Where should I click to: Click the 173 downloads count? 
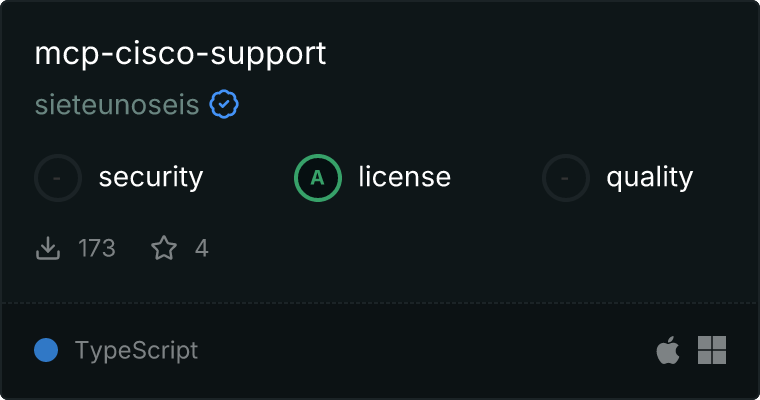(97, 248)
